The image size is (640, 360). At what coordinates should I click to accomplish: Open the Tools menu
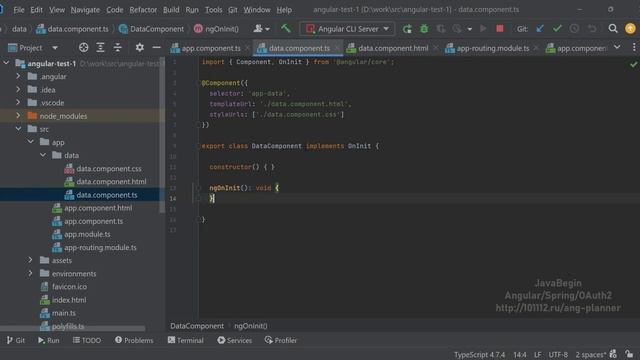pyautogui.click(x=213, y=9)
